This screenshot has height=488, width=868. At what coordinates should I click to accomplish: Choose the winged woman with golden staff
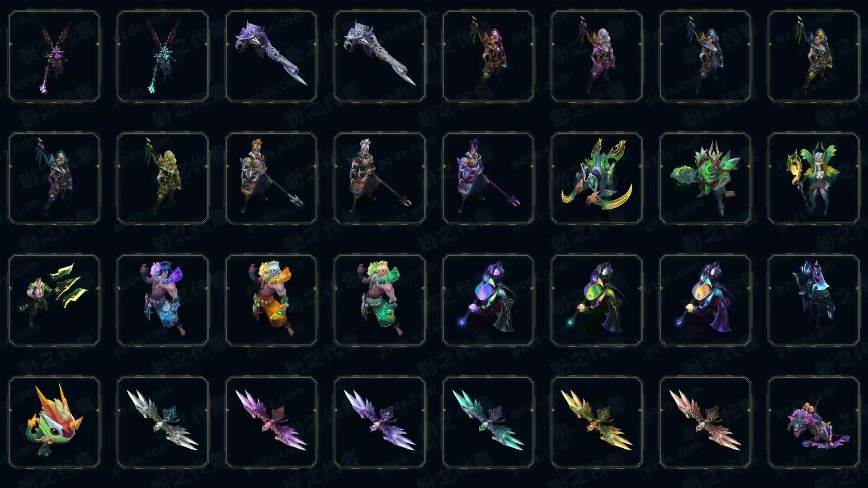click(x=814, y=178)
